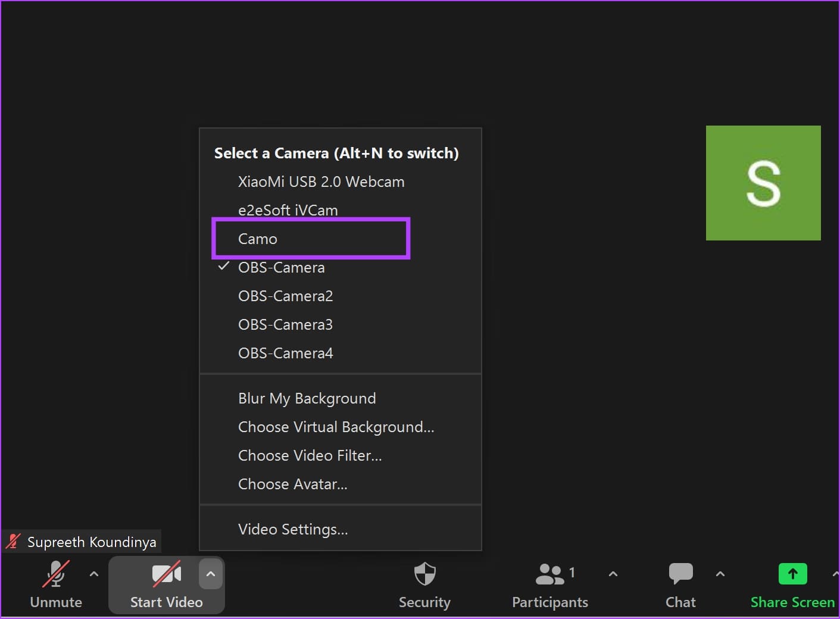
Task: Click the Supreeth Koundinya name label
Action: pyautogui.click(x=92, y=542)
